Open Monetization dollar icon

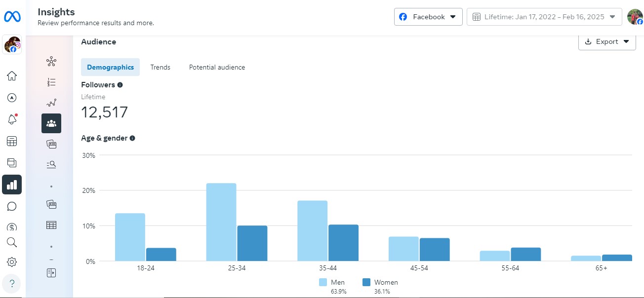coord(12,227)
